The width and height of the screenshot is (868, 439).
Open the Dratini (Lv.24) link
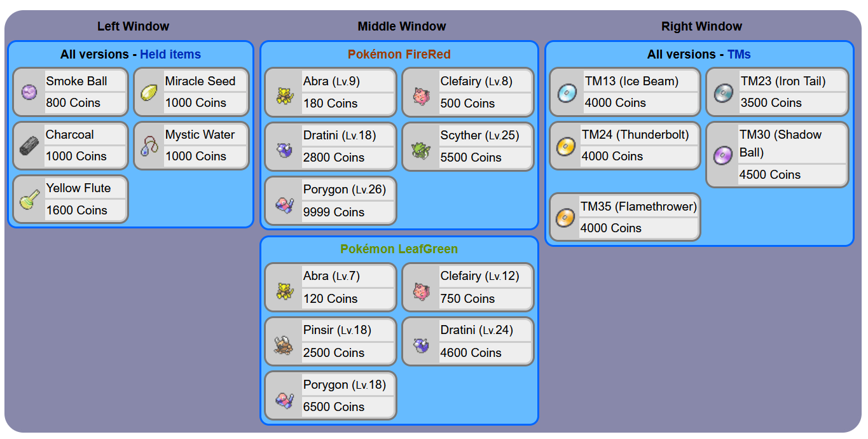point(477,330)
